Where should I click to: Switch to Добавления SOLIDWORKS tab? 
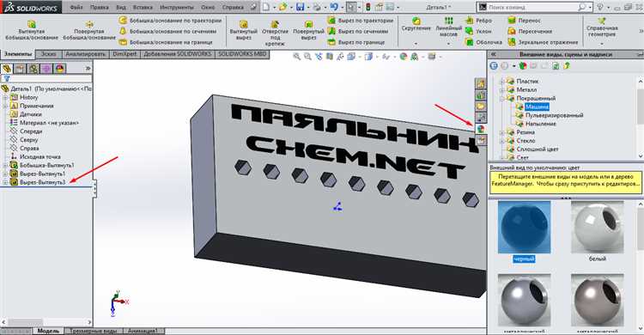[178, 54]
